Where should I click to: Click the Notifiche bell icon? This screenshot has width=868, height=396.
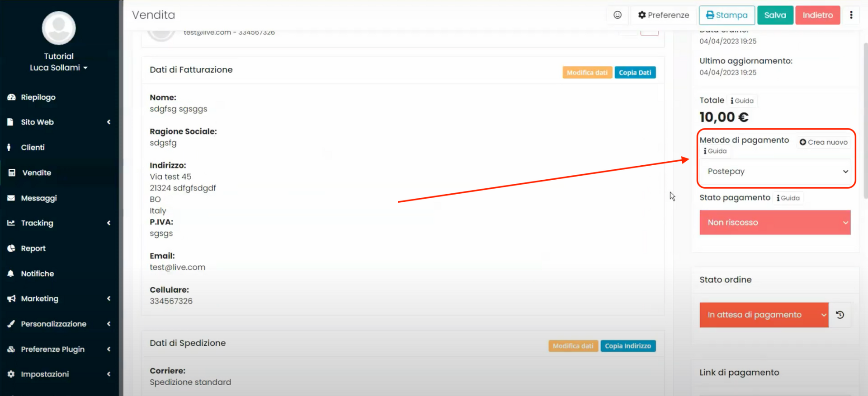11,274
